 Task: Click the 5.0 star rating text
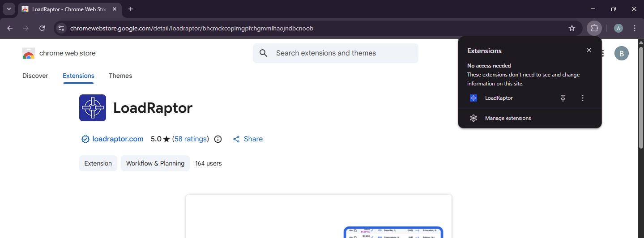(x=161, y=139)
